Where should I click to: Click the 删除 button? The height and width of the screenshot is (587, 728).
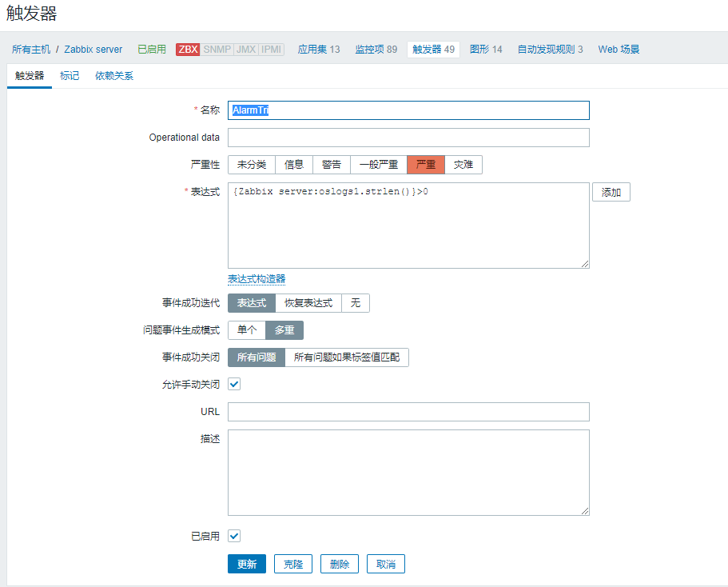(x=340, y=564)
